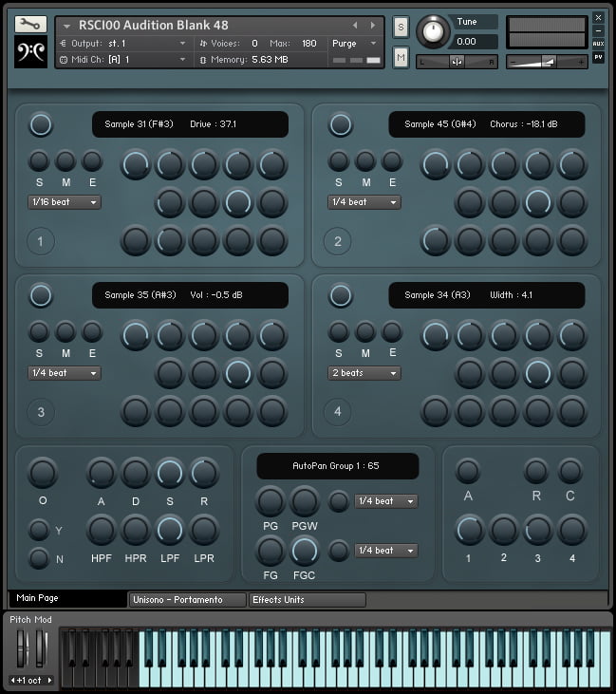Click the instrument volume slider
This screenshot has height=694, width=616.
click(547, 63)
